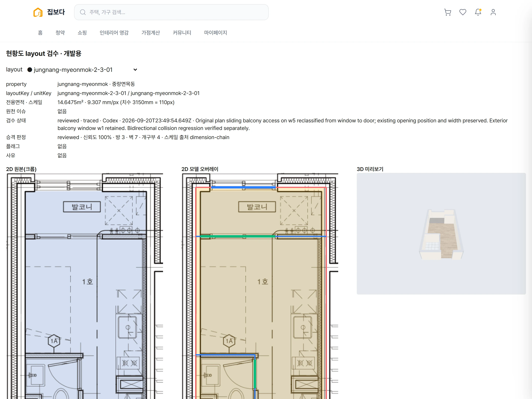Open notifications bell icon
This screenshot has width=532, height=399.
[x=478, y=12]
